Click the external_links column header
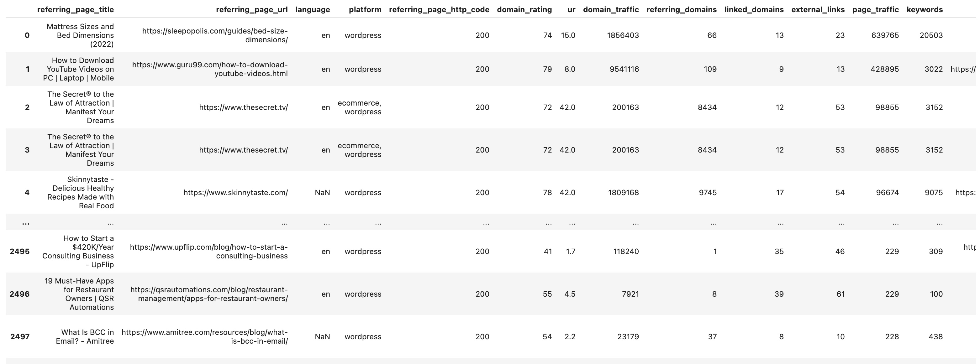Viewport: 980px width, 364px height. point(818,9)
